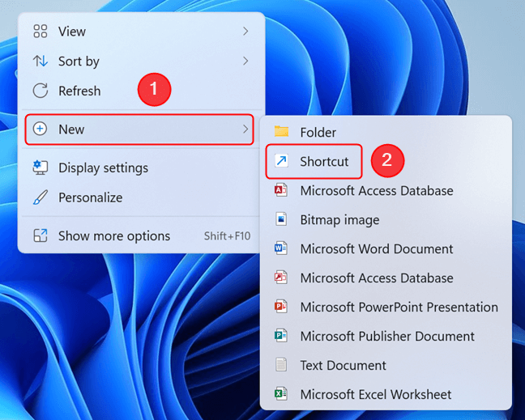Click the Display settings monitor icon
This screenshot has height=420, width=525.
tap(41, 168)
